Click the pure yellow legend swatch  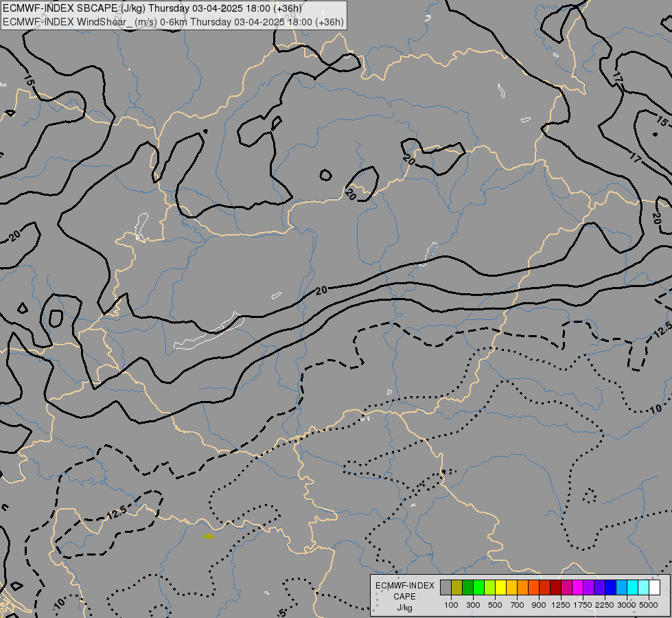click(500, 588)
